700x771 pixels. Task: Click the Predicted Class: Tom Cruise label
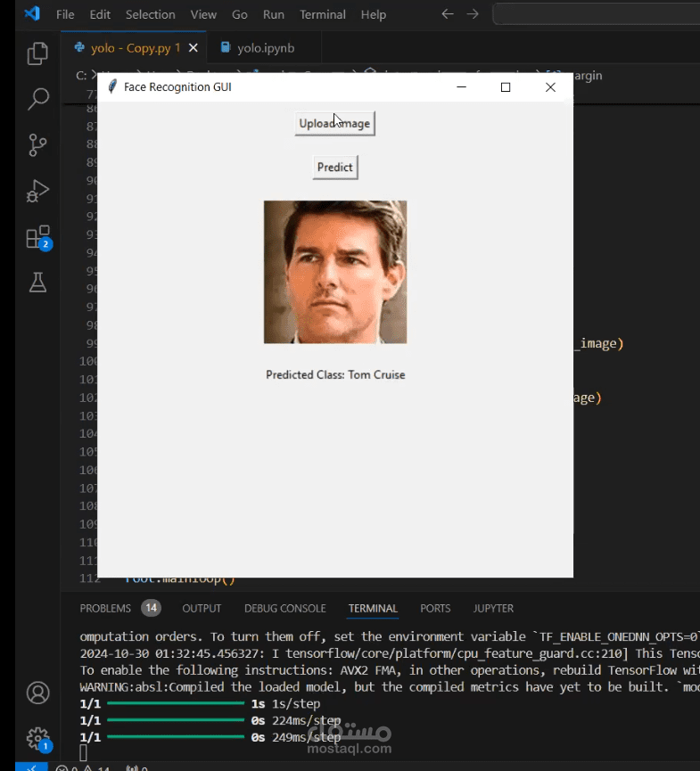335,374
